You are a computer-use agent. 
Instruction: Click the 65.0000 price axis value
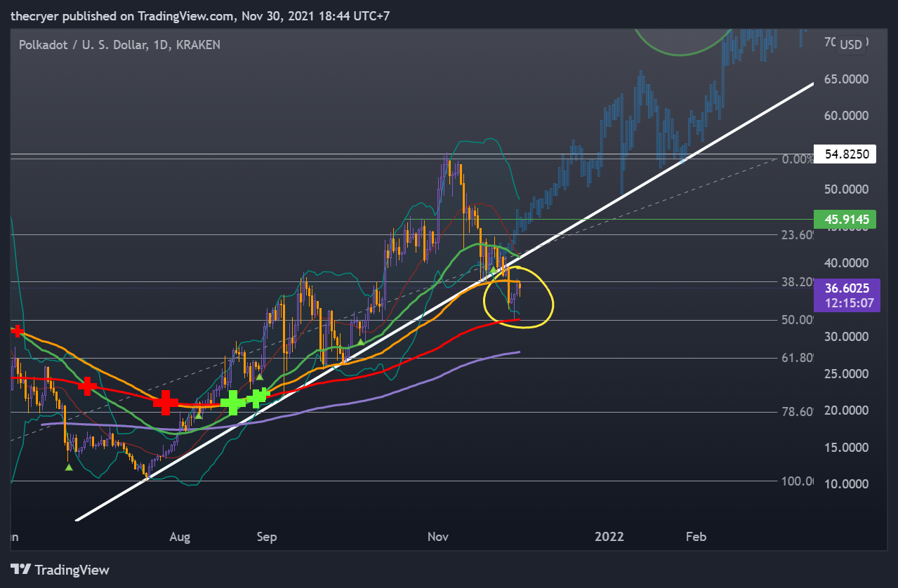[x=847, y=79]
